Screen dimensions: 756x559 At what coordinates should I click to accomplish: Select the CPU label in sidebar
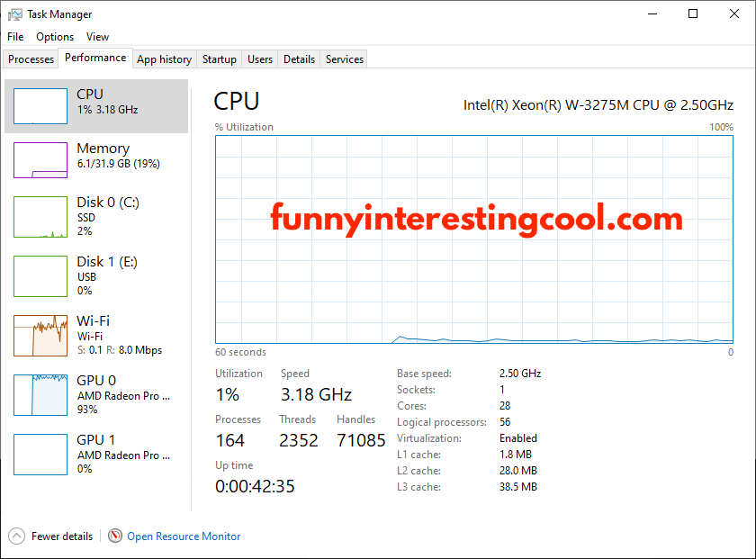coord(90,94)
